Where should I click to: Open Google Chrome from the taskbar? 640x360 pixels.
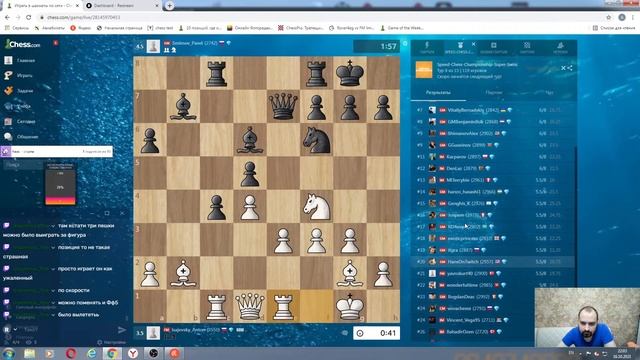pos(111,353)
